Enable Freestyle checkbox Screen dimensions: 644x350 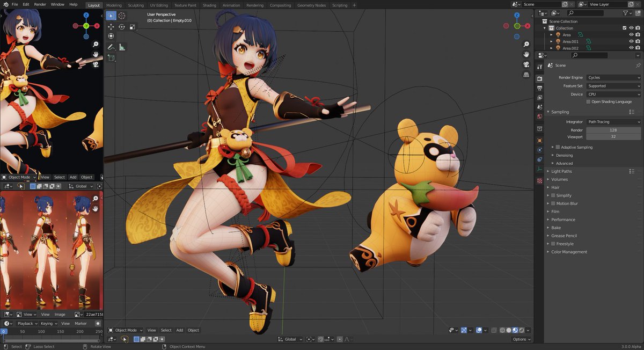point(553,244)
